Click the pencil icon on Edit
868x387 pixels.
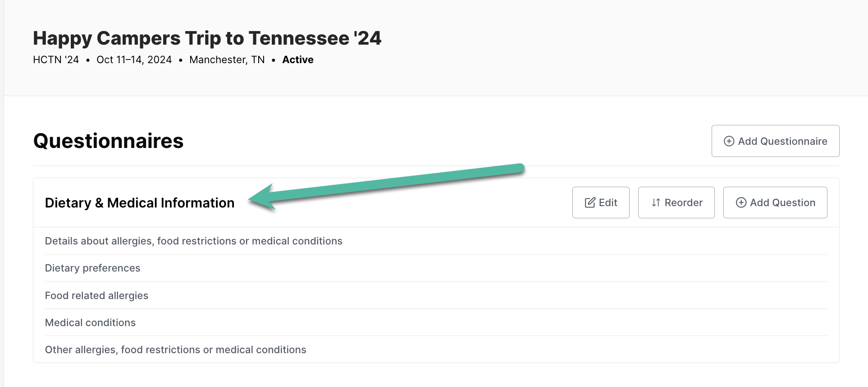(589, 203)
